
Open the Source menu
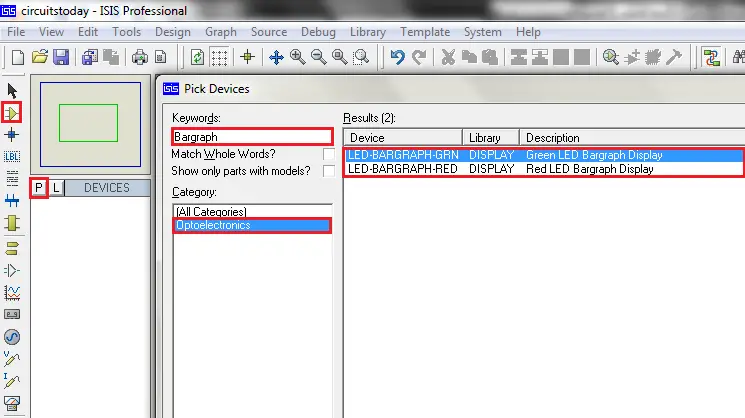point(269,32)
